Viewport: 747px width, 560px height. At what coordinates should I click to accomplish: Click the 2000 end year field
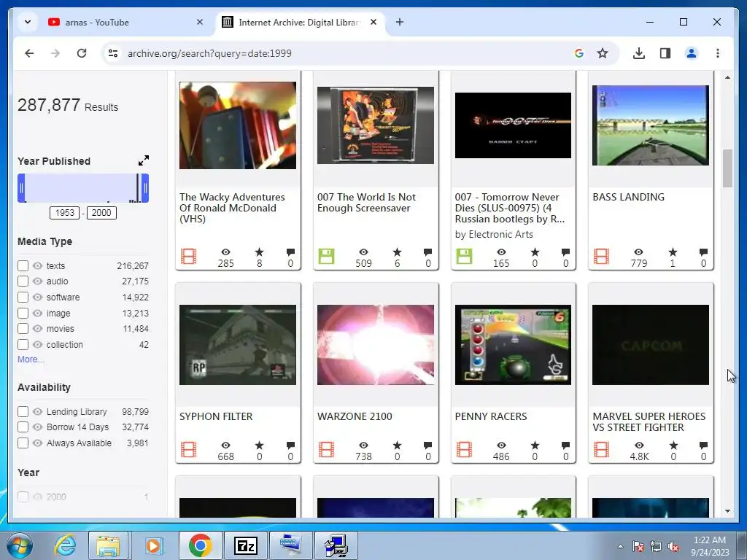[101, 213]
